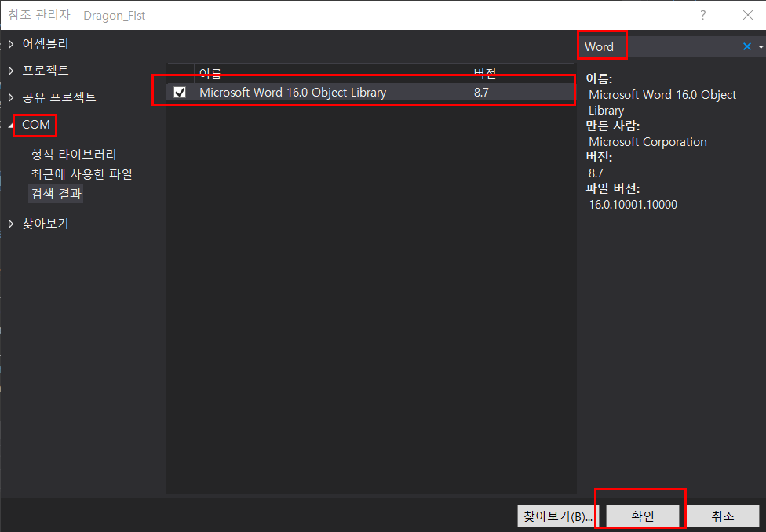This screenshot has height=532, width=766.
Task: Collapse the COM tree node arrow
Action: tap(11, 125)
